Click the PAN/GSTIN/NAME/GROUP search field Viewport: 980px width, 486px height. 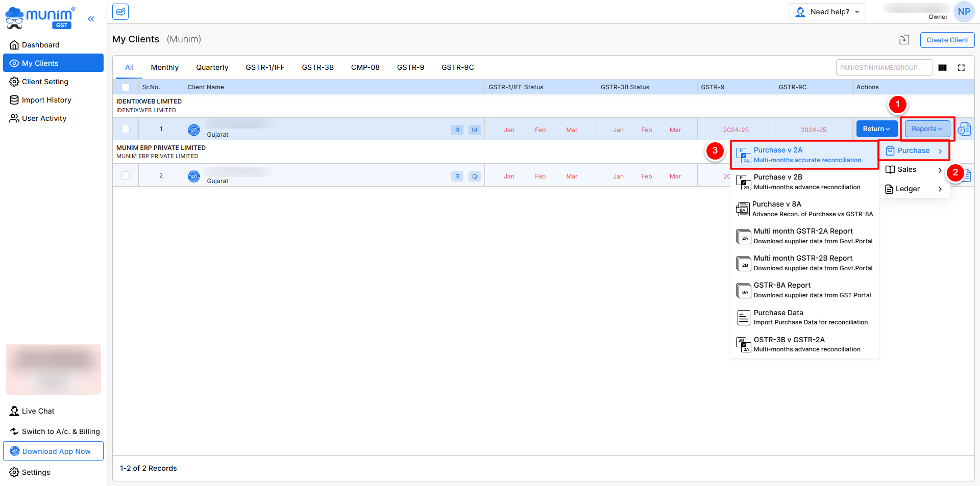click(884, 68)
